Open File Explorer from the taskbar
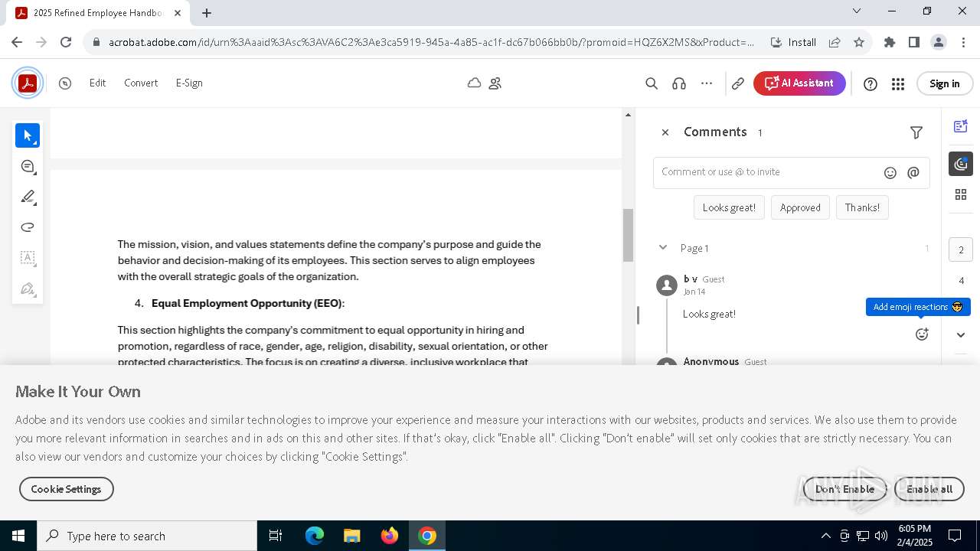 (351, 536)
